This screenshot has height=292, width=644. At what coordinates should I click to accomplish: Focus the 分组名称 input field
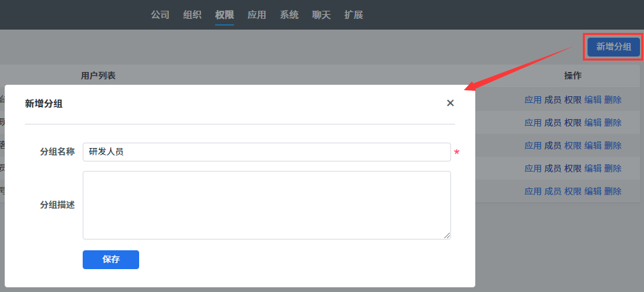(266, 152)
